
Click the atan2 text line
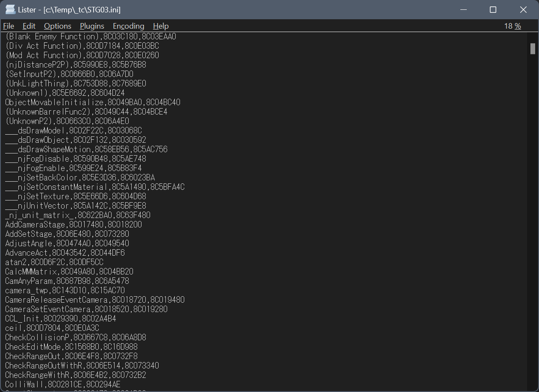point(54,262)
